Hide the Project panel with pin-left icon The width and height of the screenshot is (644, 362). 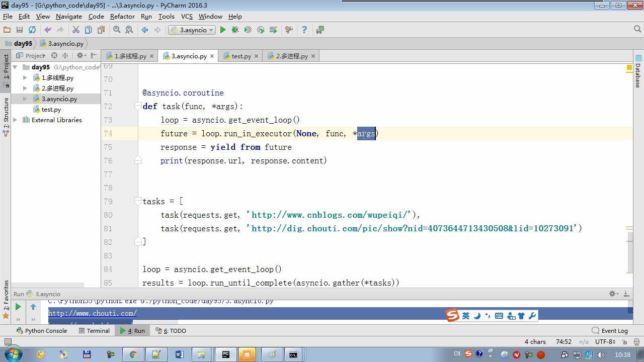(94, 56)
